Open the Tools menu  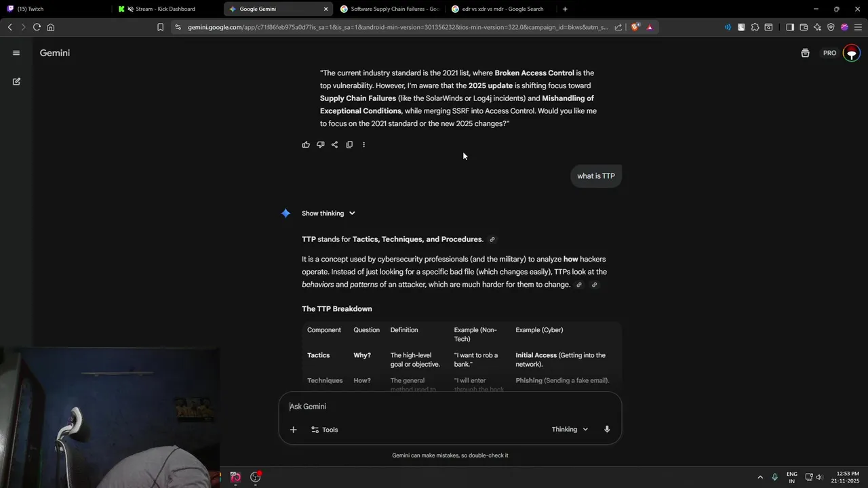tap(324, 430)
